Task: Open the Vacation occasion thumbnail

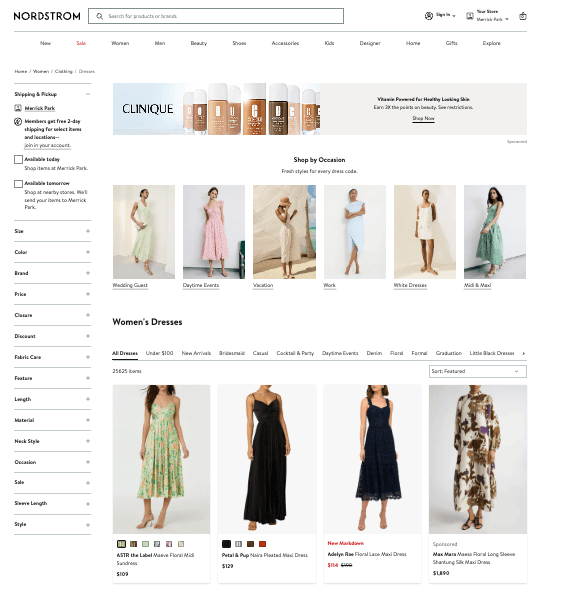Action: (x=284, y=232)
